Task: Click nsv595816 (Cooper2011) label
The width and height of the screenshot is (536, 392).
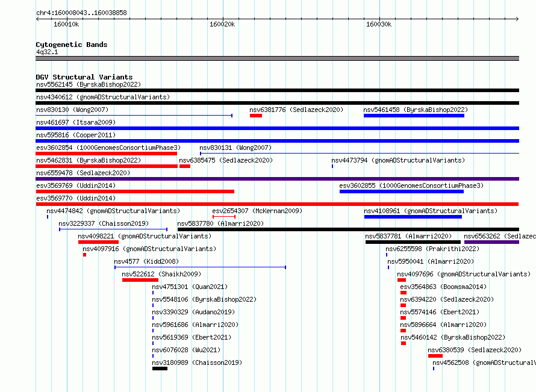Action: pos(76,135)
